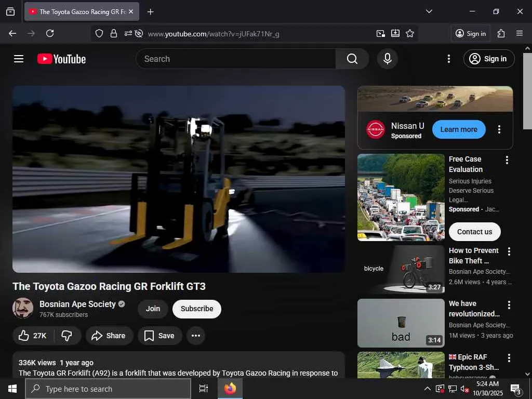This screenshot has width=532, height=399.
Task: Open the 'bad' trash can video thumbnail
Action: [401, 323]
